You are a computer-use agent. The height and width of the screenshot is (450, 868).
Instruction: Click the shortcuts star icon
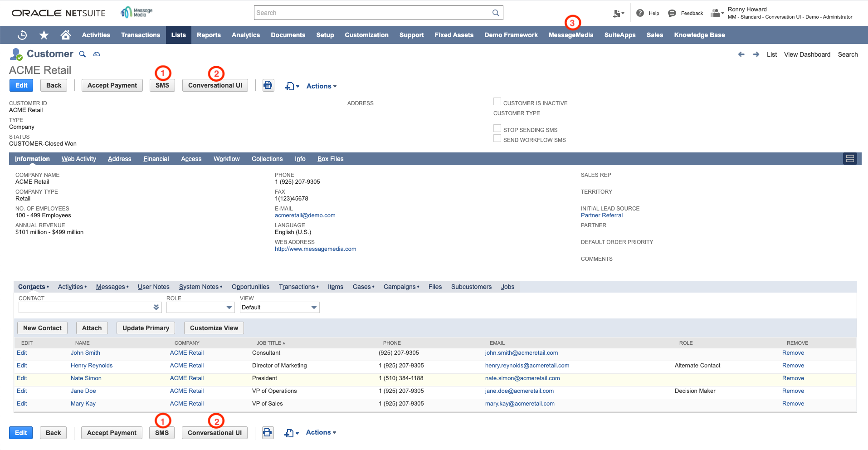(44, 35)
